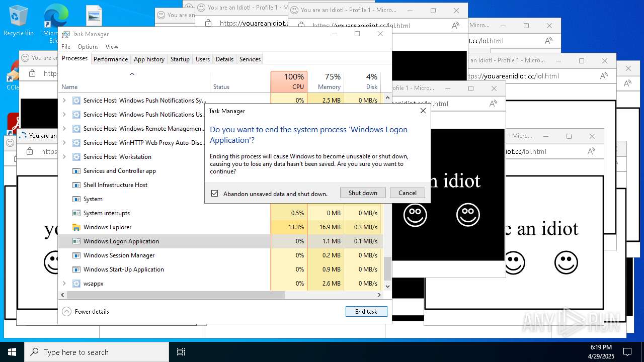Click the System interrupts icon
644x362 pixels.
click(76, 213)
